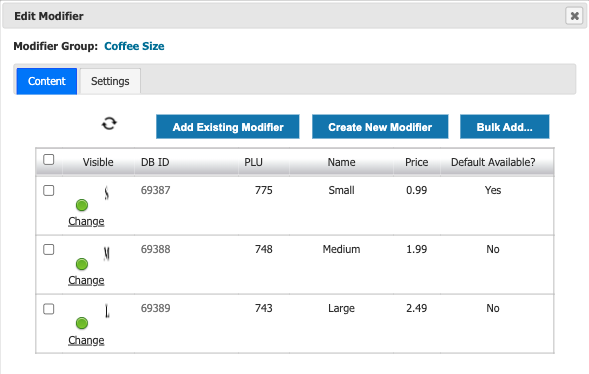The image size is (589, 374).
Task: Click the price 1.99
Action: coord(417,249)
